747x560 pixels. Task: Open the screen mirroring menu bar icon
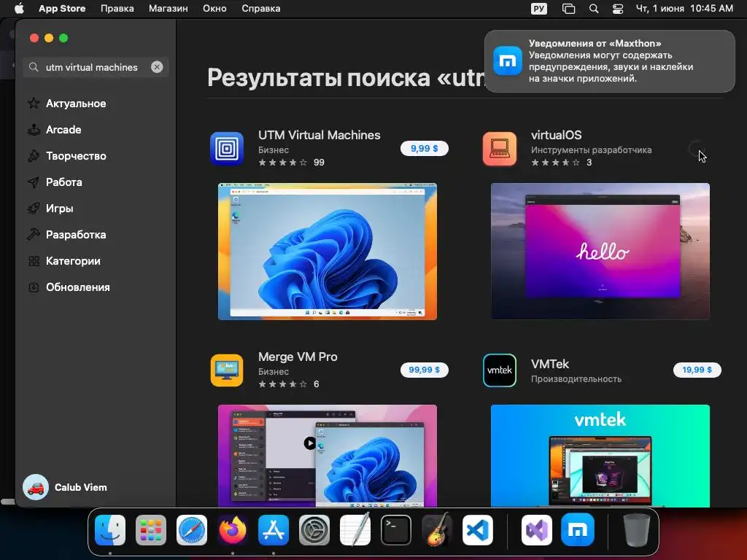tap(568, 9)
